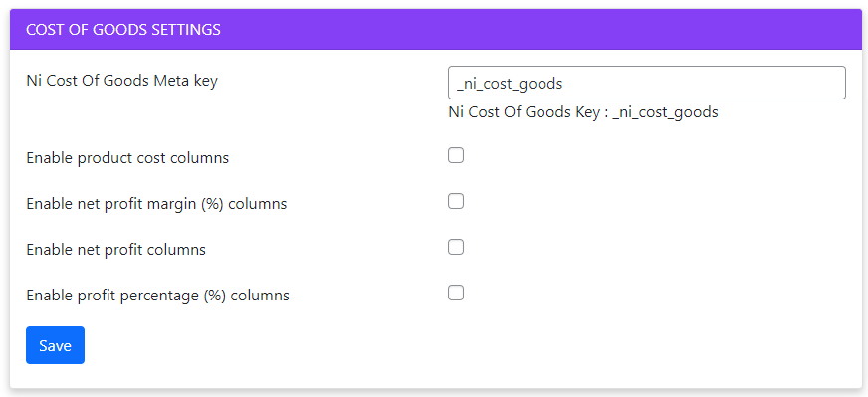This screenshot has height=397, width=868.
Task: Check the Enable net profit columns box
Action: tap(456, 247)
